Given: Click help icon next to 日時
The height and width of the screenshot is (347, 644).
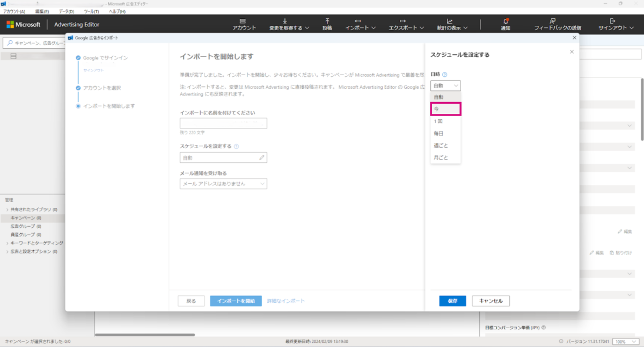Looking at the screenshot, I should (x=445, y=75).
